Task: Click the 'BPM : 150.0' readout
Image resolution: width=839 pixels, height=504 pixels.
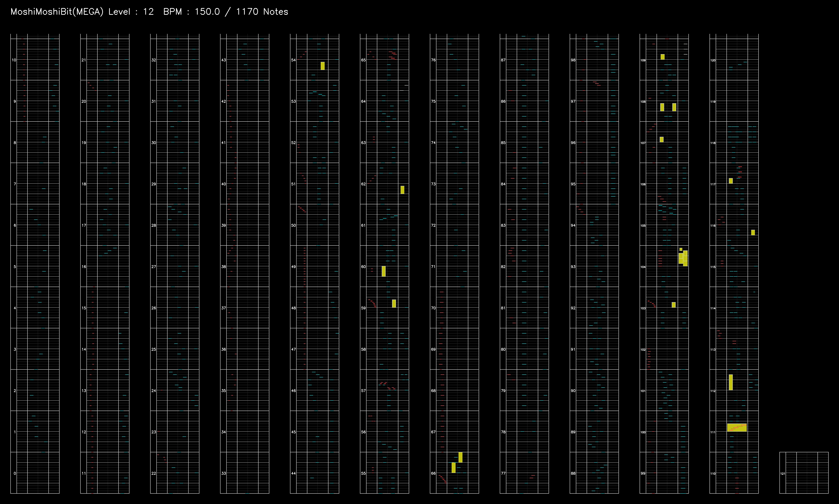Action: click(x=192, y=12)
